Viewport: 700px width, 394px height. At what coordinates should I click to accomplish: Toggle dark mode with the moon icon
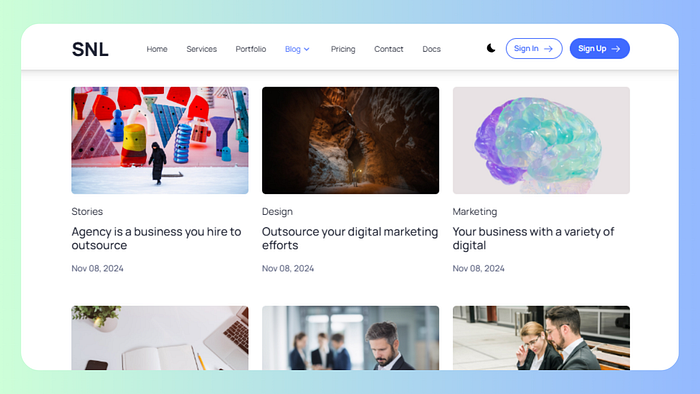click(491, 48)
